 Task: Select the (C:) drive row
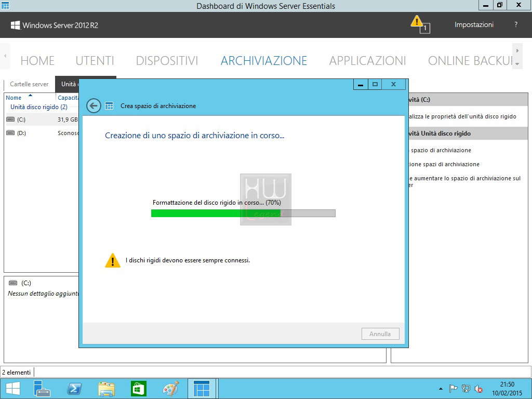tap(42, 119)
